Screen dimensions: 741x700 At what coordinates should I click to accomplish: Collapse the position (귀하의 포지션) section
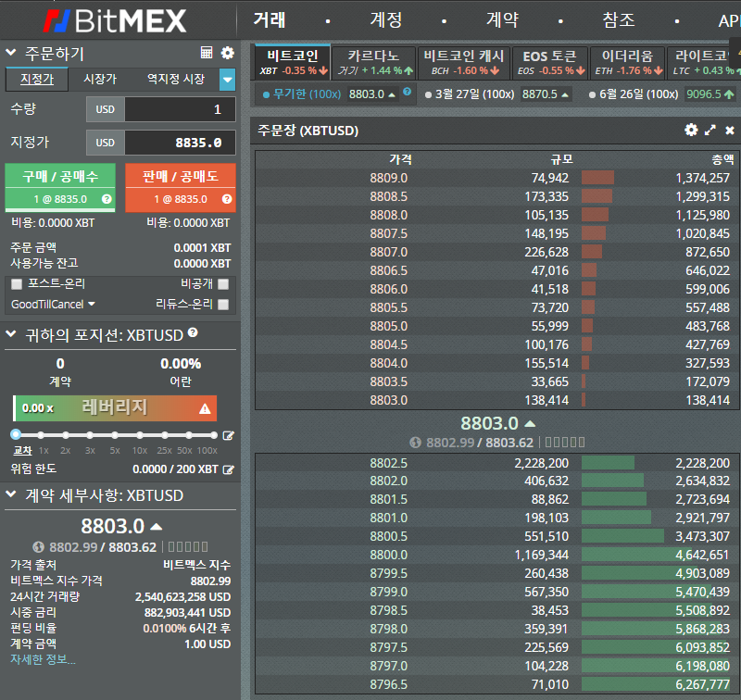(x=11, y=334)
